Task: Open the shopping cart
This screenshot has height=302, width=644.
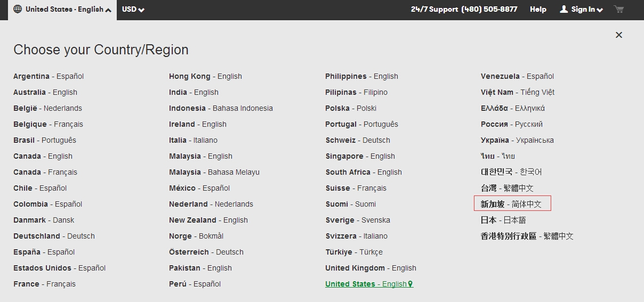Action: [x=618, y=9]
